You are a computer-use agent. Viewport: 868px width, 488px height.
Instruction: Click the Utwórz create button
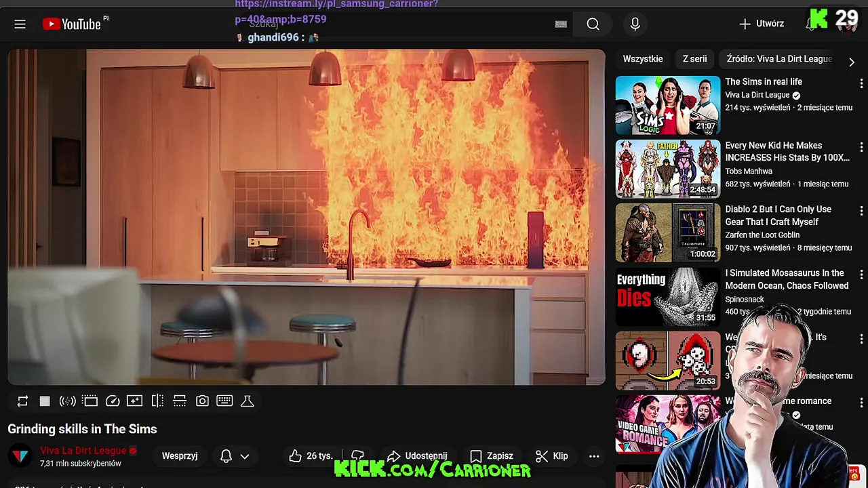pyautogui.click(x=762, y=24)
